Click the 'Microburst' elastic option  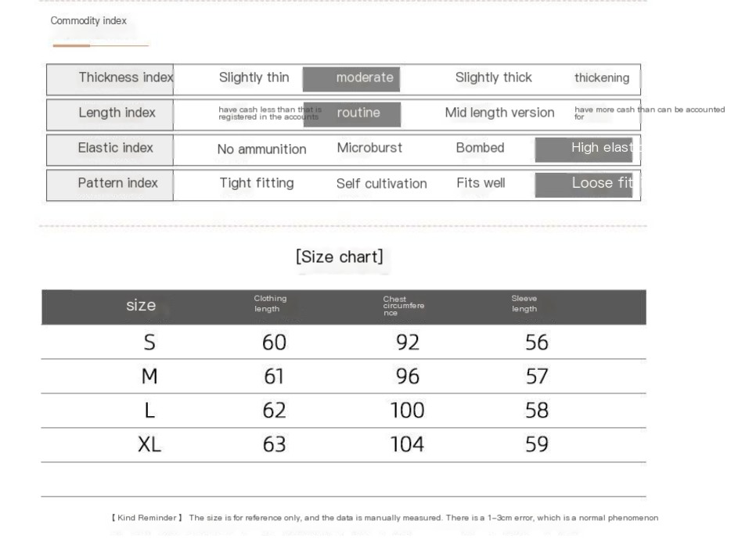(369, 148)
